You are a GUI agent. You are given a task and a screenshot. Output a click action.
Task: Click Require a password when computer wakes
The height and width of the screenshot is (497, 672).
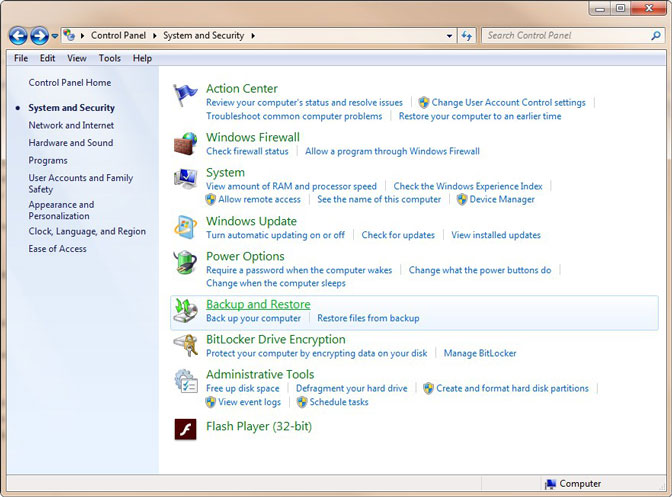point(299,270)
